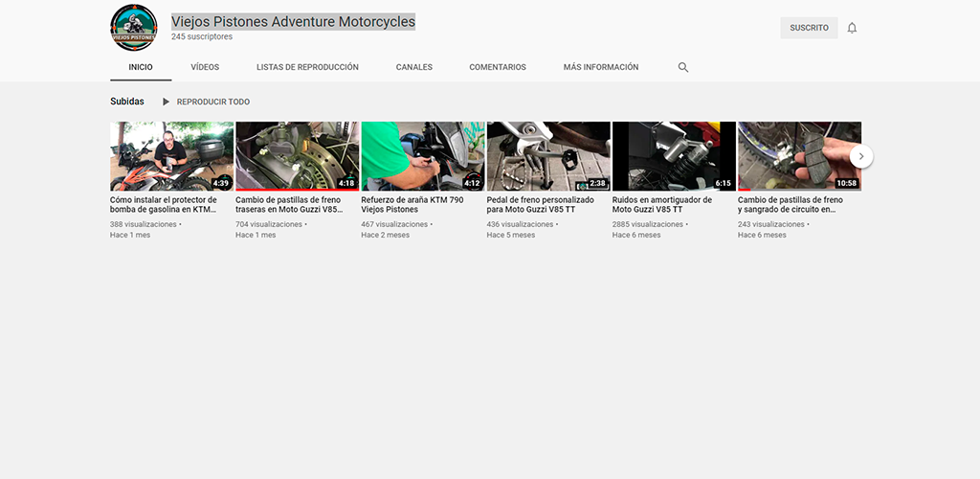Open the COMENTARIOS tab
The image size is (980, 479).
pos(498,67)
